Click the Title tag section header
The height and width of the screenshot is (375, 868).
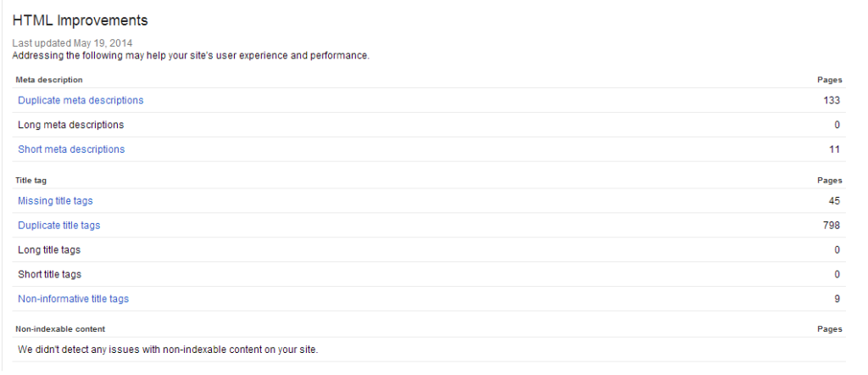tap(34, 181)
